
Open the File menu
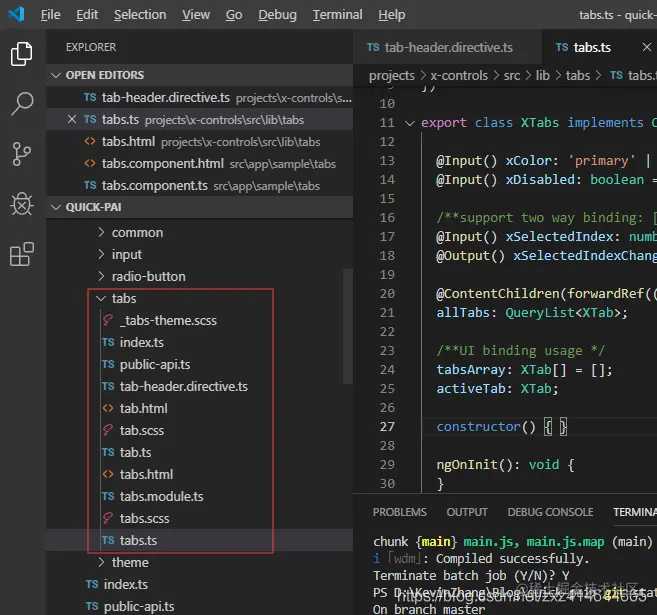[x=51, y=15]
